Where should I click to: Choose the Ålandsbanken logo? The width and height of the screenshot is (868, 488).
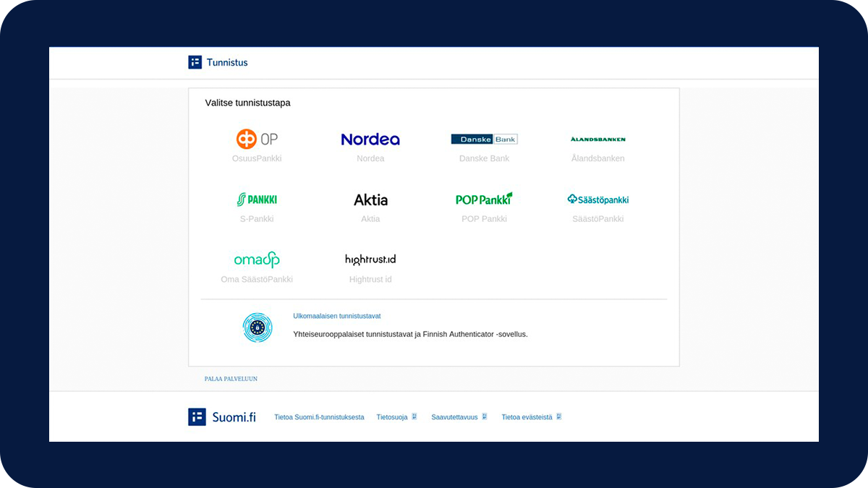click(597, 139)
